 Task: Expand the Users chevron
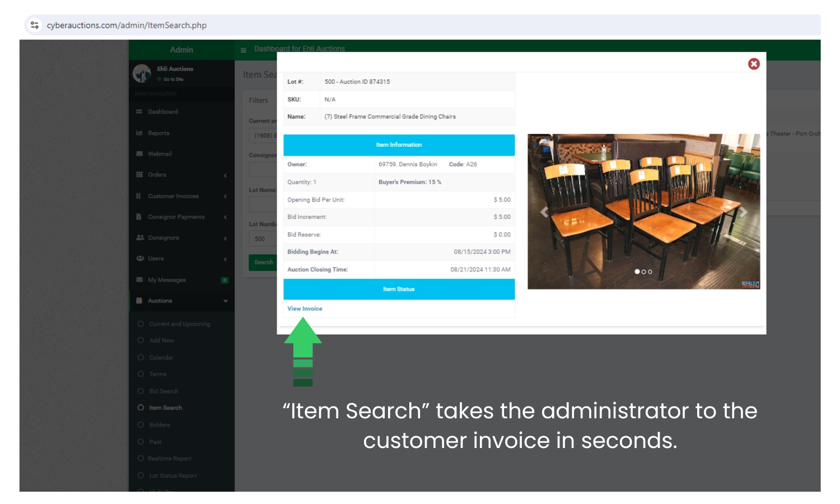point(225,259)
